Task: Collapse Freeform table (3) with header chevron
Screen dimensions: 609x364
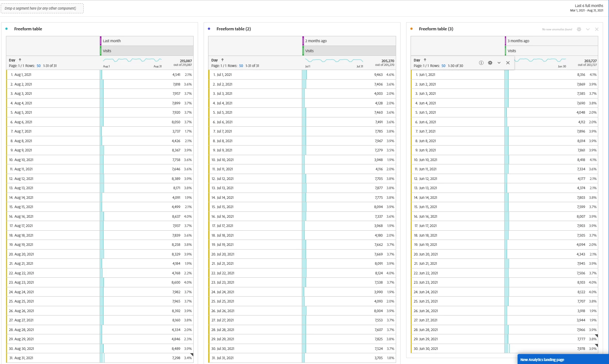Action: (x=588, y=29)
